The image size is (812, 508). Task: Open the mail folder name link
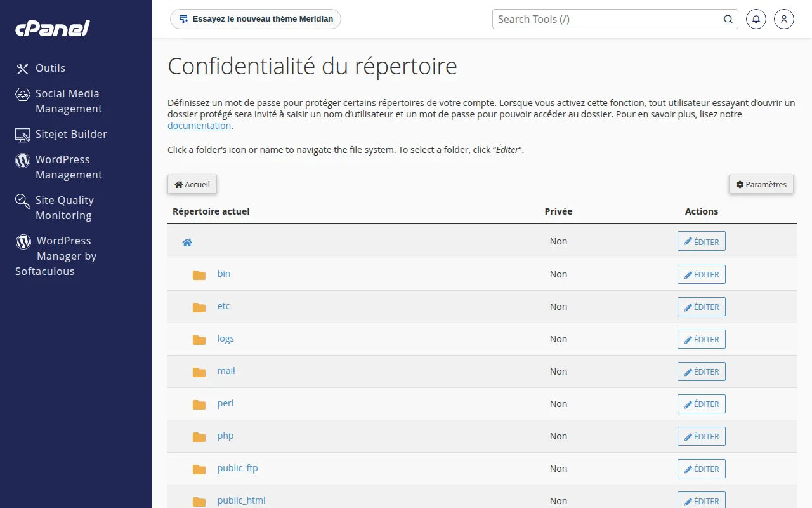click(226, 371)
